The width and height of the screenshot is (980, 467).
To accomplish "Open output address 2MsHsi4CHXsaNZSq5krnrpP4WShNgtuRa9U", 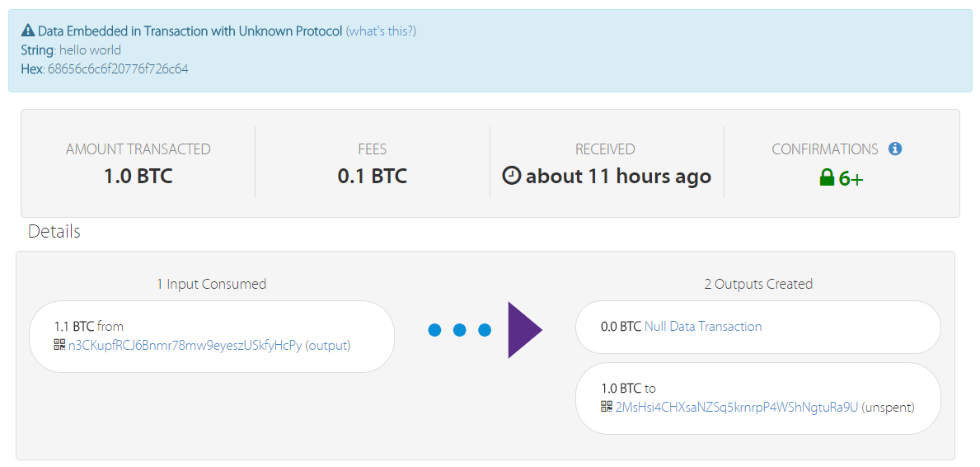I will point(737,407).
